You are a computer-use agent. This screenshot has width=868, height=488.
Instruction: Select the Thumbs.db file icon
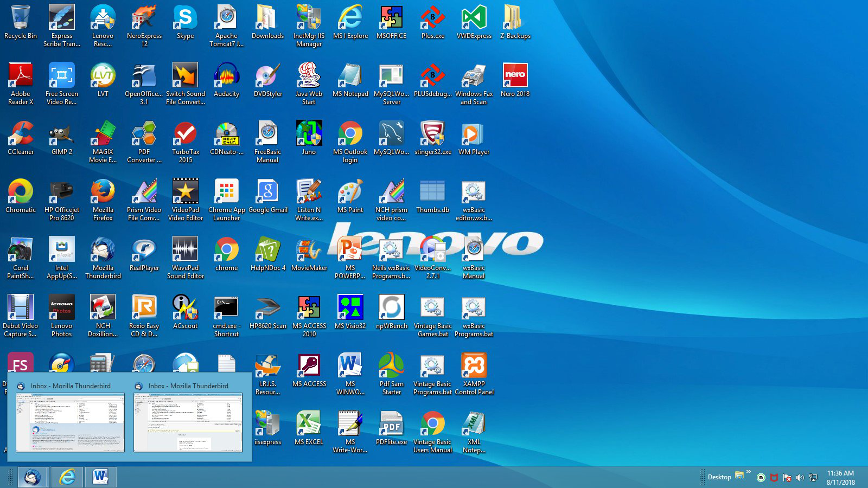433,197
